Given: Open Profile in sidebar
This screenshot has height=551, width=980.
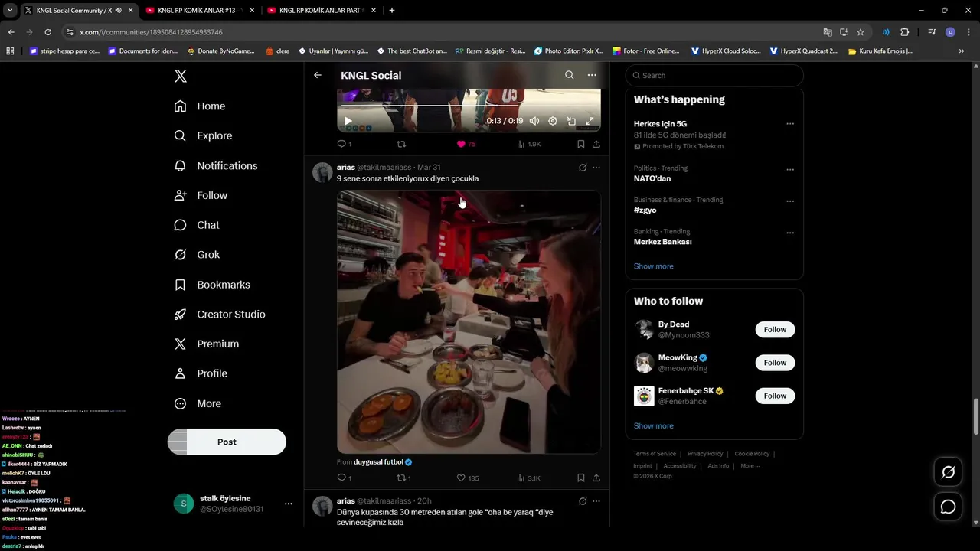Looking at the screenshot, I should [201, 373].
